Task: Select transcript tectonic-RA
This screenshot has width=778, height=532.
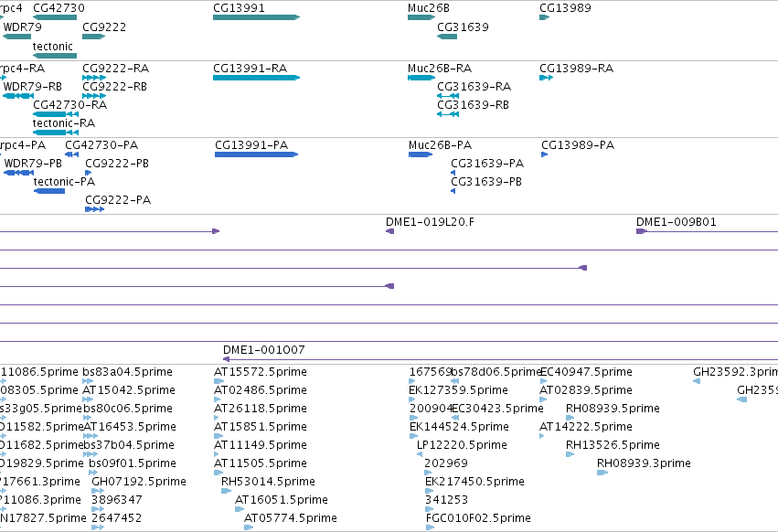Action: tap(63, 123)
